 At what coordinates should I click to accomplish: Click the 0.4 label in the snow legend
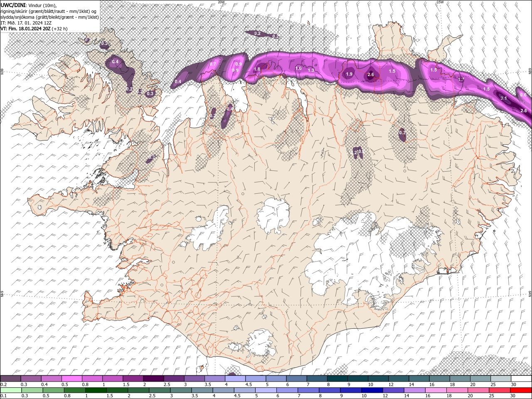[44, 384]
